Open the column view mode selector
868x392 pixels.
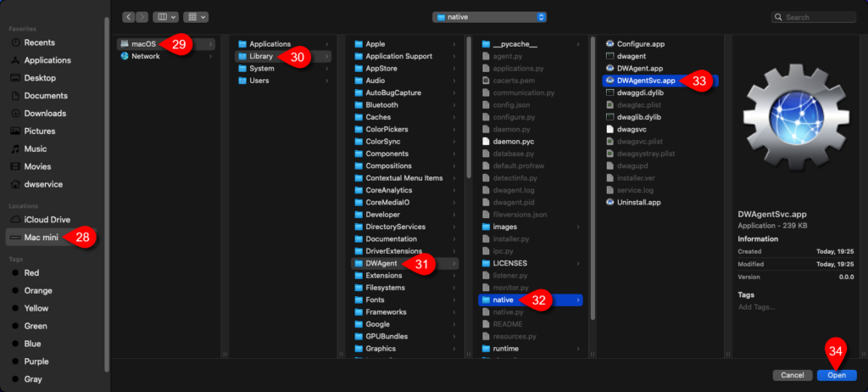pyautogui.click(x=165, y=17)
